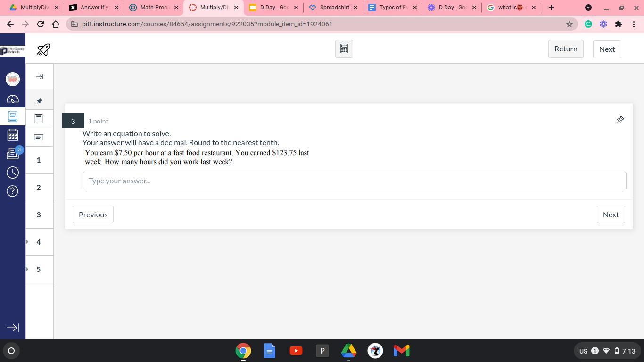Switch to the 'what is' Google tab
This screenshot has width=644, height=362.
pyautogui.click(x=511, y=8)
